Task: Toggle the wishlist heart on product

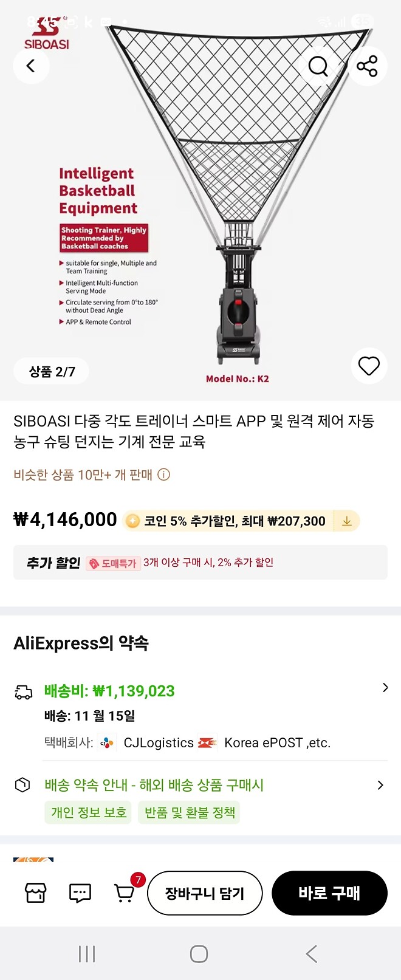Action: pos(369,366)
